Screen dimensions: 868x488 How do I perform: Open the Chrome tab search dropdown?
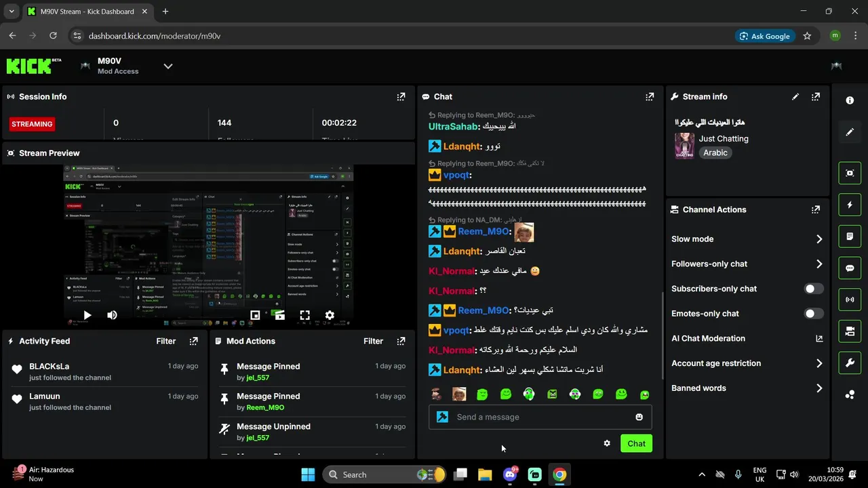11,12
